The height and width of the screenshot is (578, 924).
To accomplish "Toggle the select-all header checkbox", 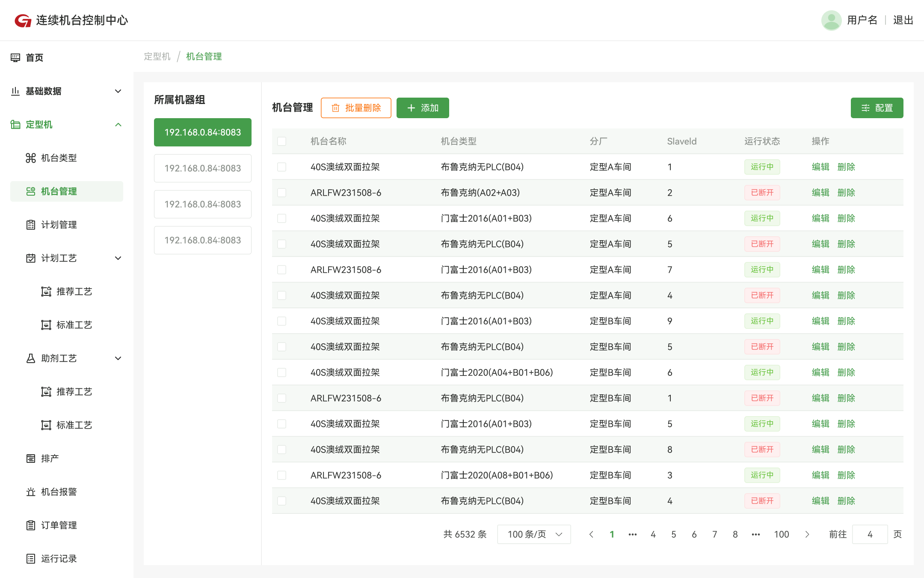I will pyautogui.click(x=281, y=141).
